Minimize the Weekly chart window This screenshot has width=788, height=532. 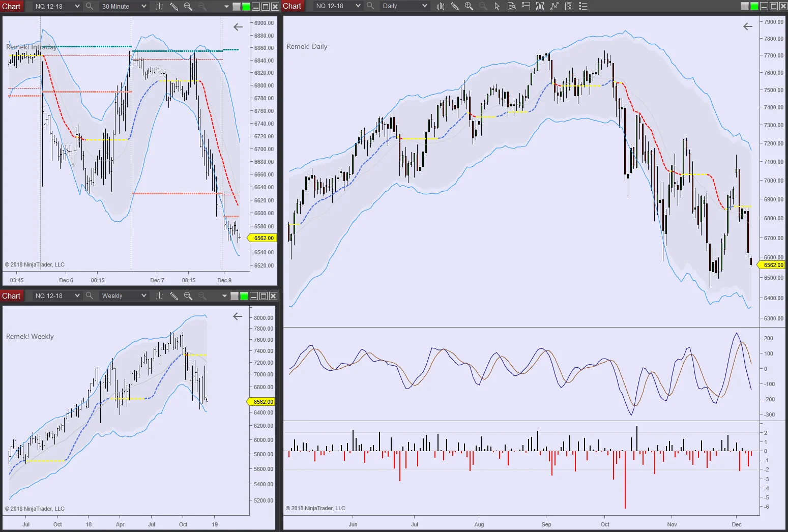(254, 296)
